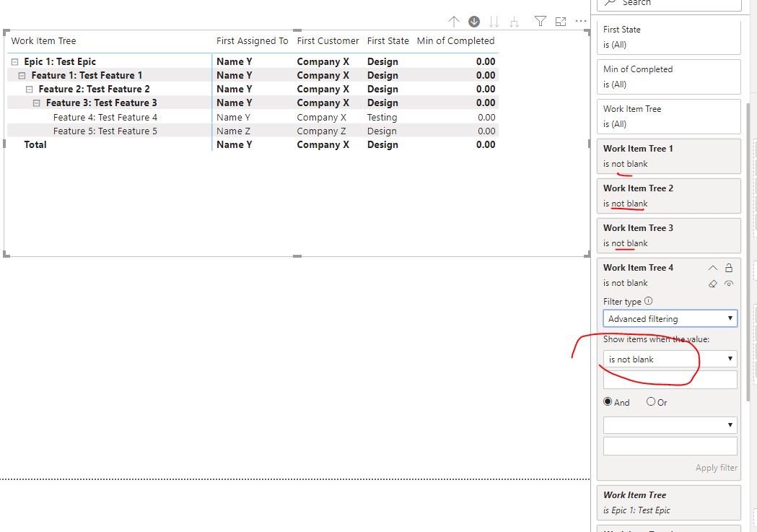Screen dimensions: 757x532
Task: Show Filter type info tooltip icon
Action: (x=648, y=301)
